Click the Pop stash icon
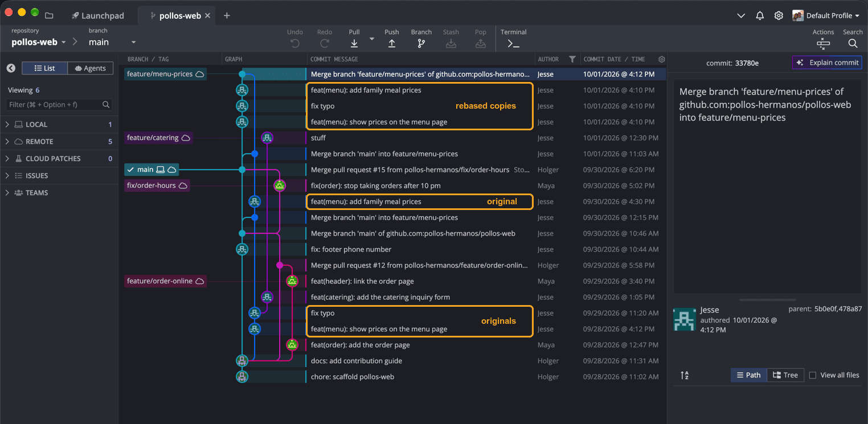 [x=481, y=43]
